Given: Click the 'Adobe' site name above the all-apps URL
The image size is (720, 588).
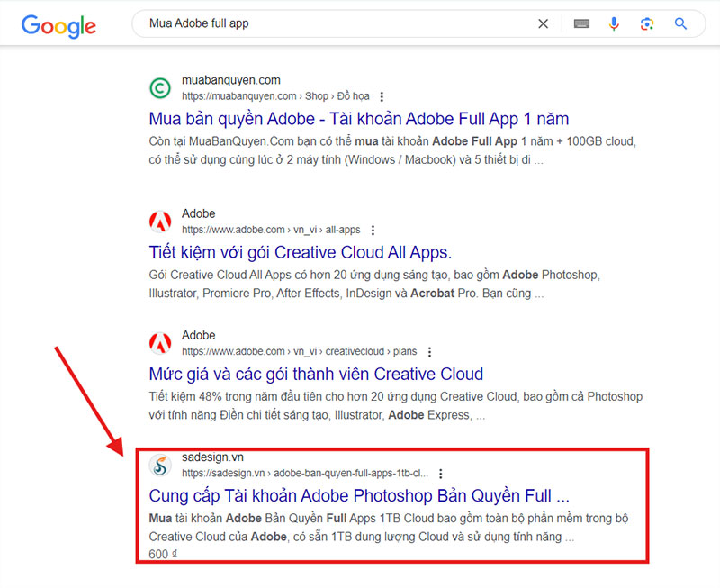Looking at the screenshot, I should (x=198, y=213).
